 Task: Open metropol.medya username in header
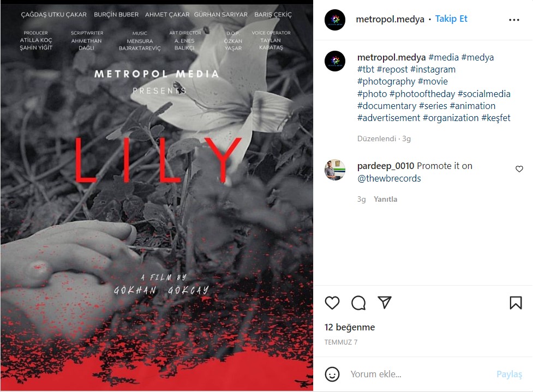tap(390, 20)
